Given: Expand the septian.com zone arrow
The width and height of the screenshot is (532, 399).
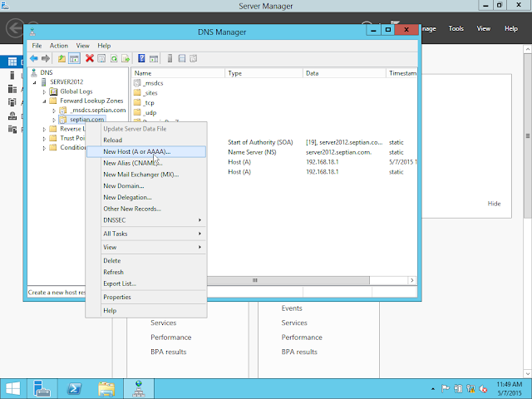Looking at the screenshot, I should click(x=54, y=120).
